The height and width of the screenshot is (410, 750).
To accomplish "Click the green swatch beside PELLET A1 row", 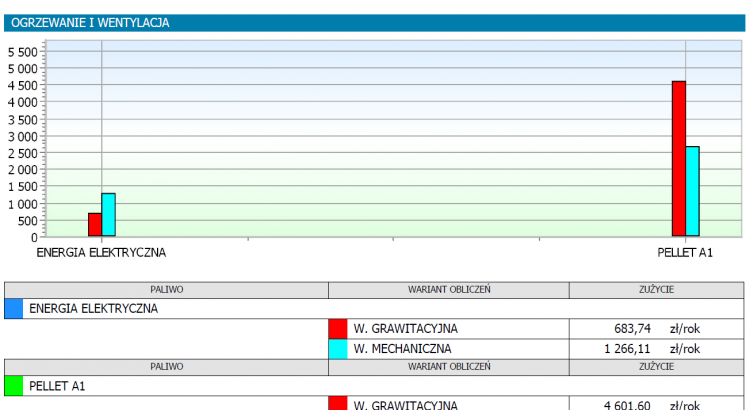I will coord(14,386).
